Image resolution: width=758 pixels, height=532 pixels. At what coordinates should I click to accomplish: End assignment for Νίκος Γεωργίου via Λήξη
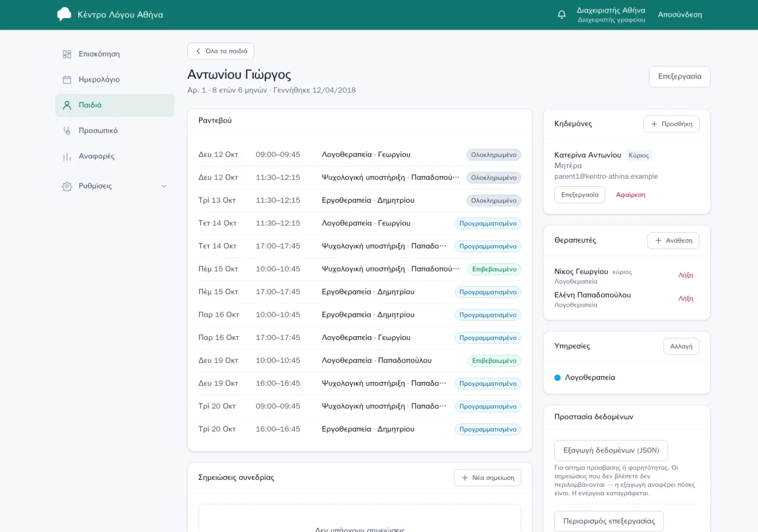pos(685,275)
